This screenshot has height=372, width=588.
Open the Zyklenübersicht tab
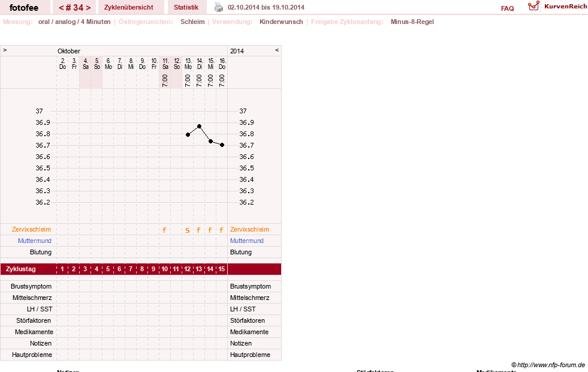click(129, 7)
